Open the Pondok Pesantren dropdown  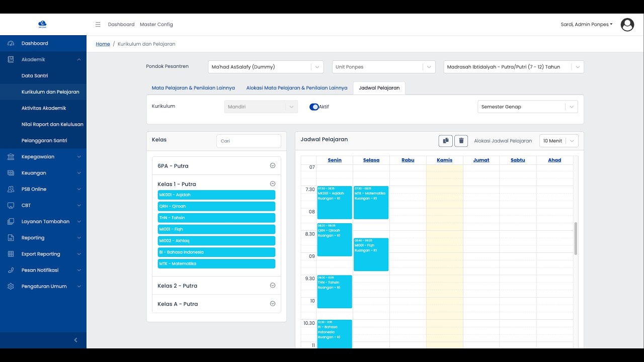click(x=266, y=67)
